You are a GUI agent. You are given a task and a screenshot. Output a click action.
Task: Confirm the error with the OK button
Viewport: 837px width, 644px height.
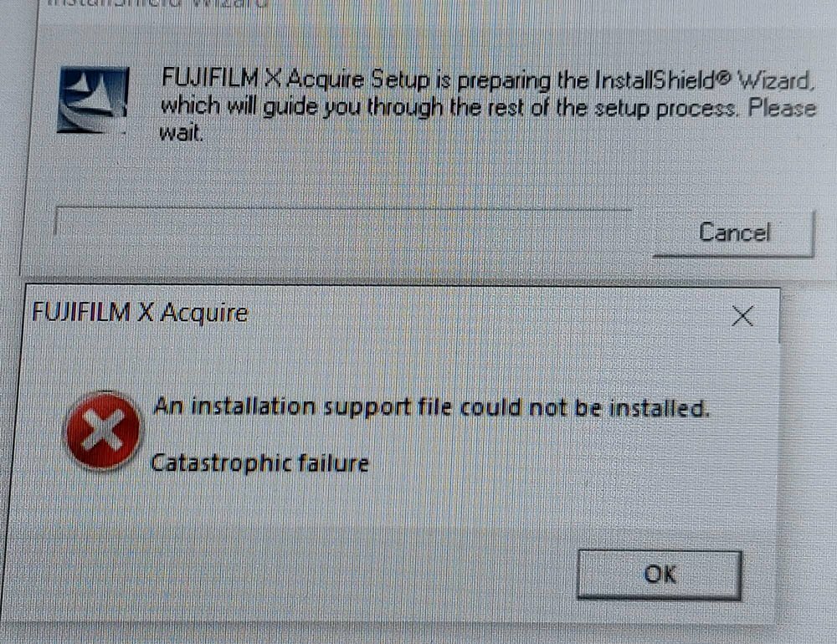pos(660,575)
